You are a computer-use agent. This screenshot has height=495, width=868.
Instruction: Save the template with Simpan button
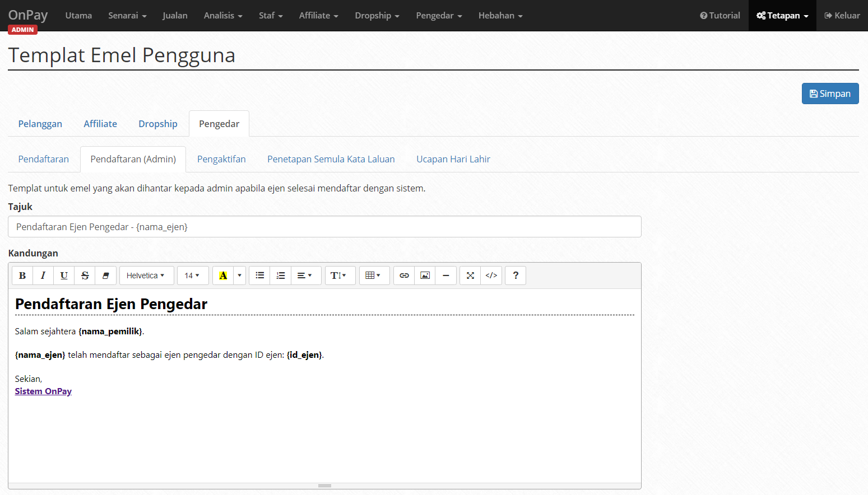pos(830,94)
